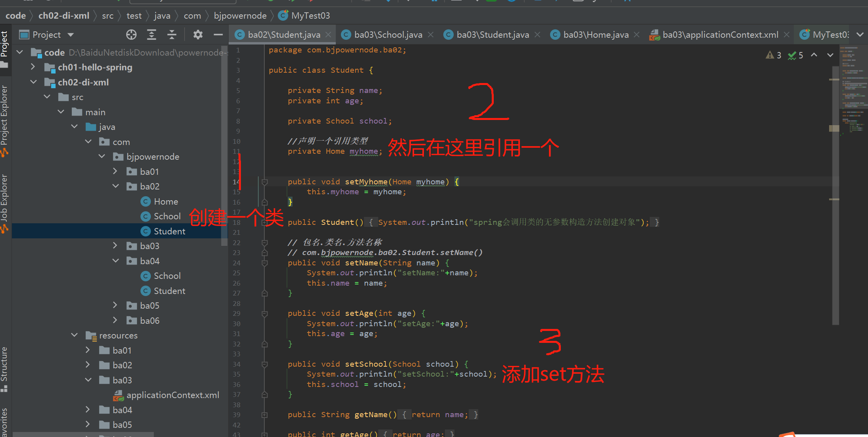Switch to ba03\applicationContext.xml tab
Screen dimensions: 868x437
tap(720, 35)
